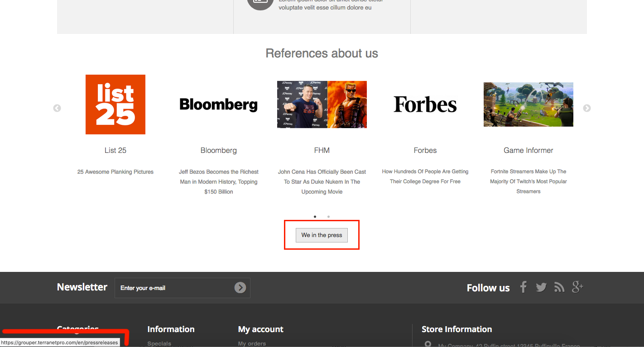Viewport: 644px width, 347px height.
Task: Click the 'Forbes' reference title
Action: click(x=425, y=150)
